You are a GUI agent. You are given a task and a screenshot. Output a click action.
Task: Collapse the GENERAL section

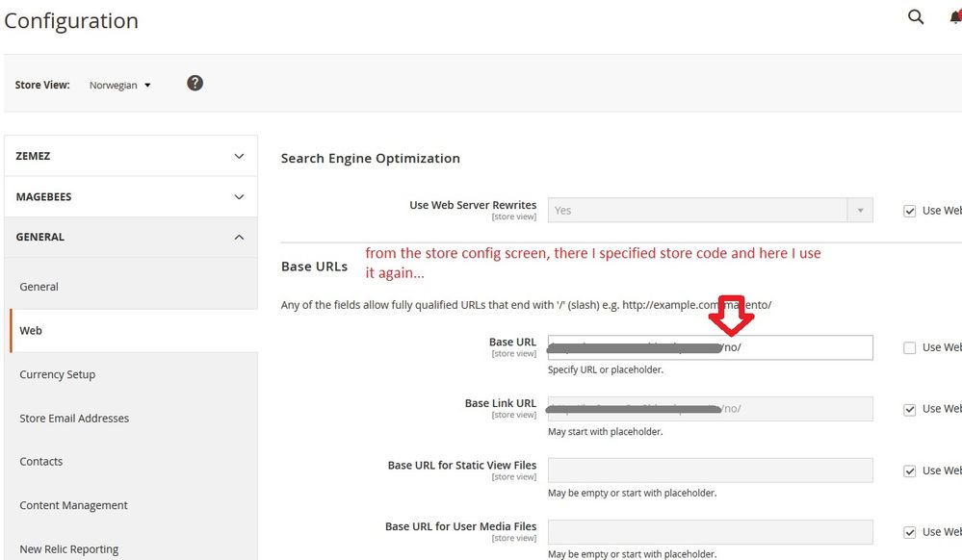[131, 237]
